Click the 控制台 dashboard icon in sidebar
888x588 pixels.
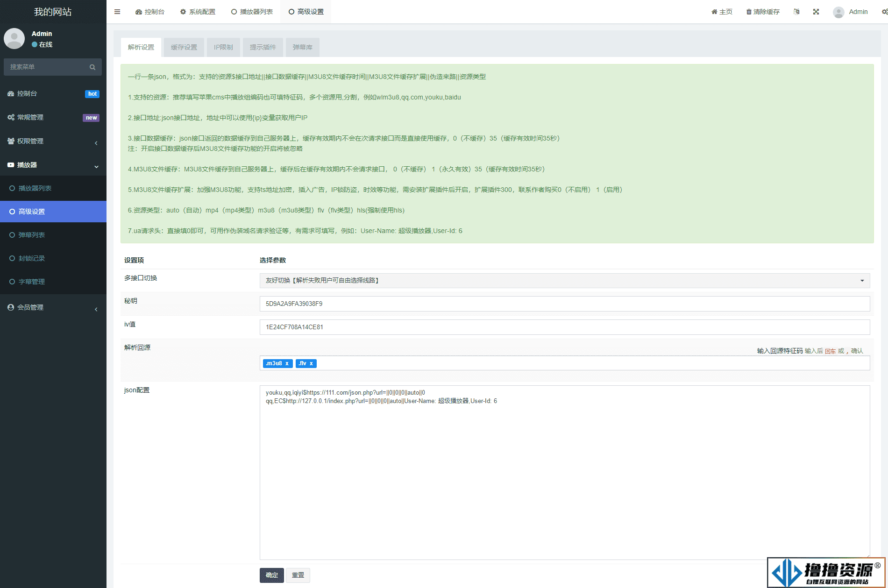[x=11, y=93]
